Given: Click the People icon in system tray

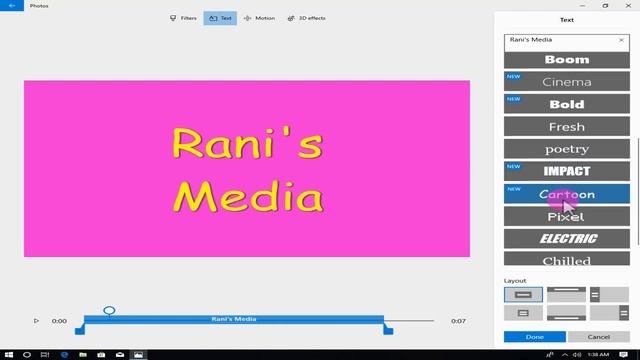Looking at the screenshot, I should (550, 355).
